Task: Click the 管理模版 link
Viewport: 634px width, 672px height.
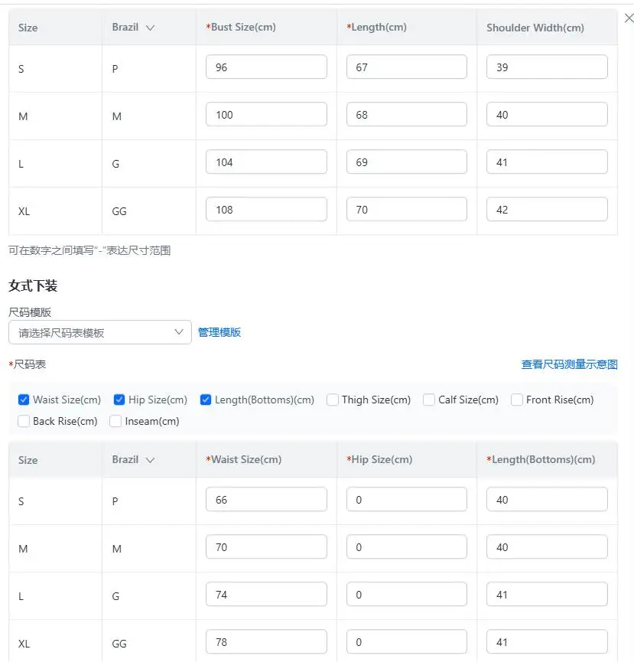Action: [x=219, y=332]
